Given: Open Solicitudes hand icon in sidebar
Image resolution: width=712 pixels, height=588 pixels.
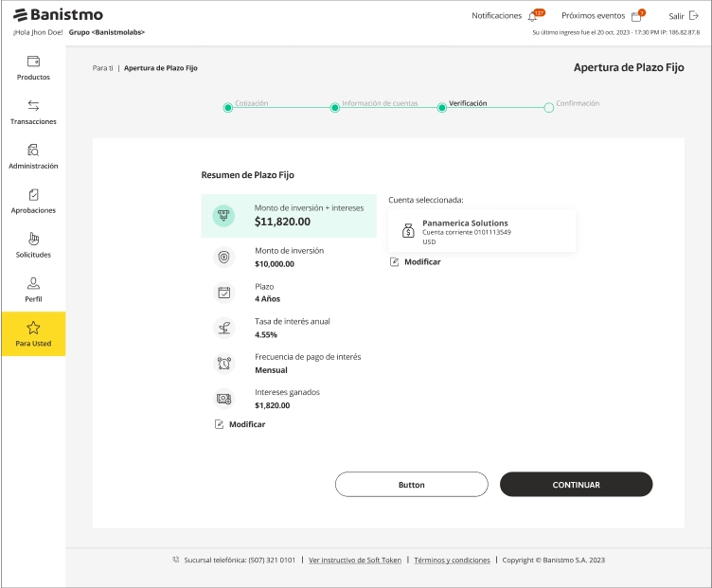Looking at the screenshot, I should tap(33, 239).
